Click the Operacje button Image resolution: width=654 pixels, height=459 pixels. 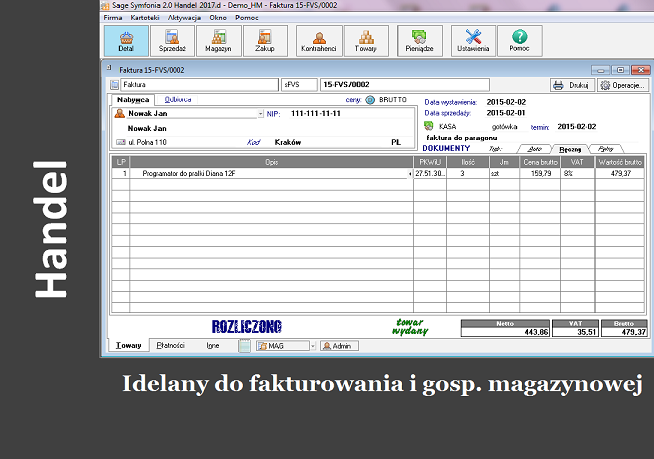click(623, 85)
